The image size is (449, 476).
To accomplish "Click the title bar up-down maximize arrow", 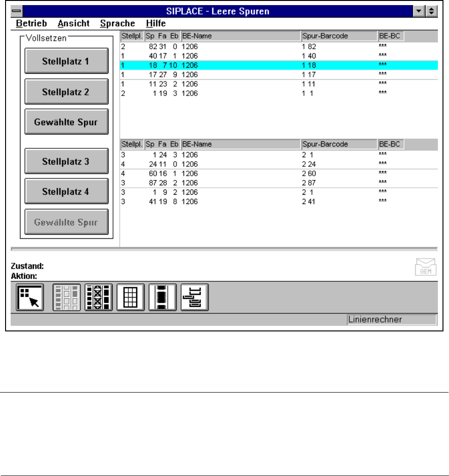I will [x=431, y=11].
